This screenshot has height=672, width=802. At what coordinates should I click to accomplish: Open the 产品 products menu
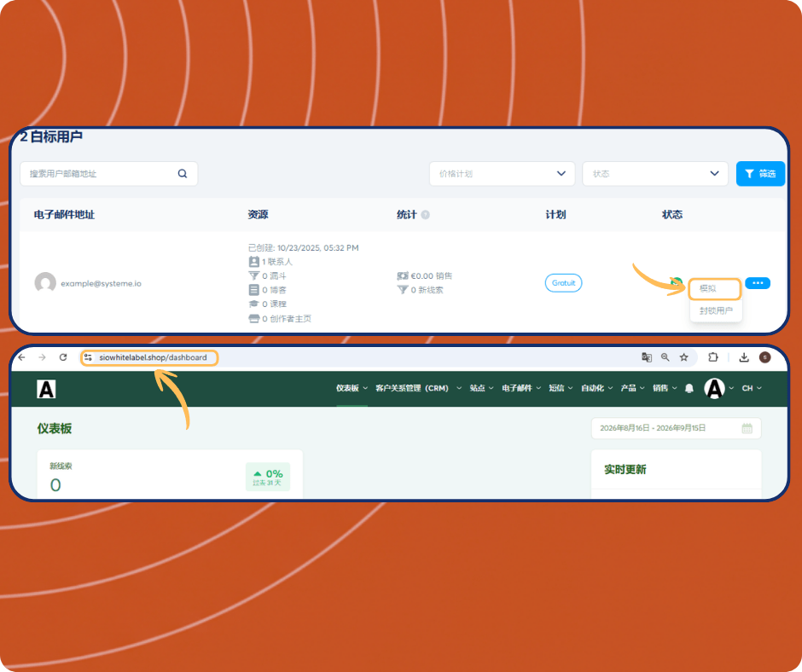click(x=633, y=388)
